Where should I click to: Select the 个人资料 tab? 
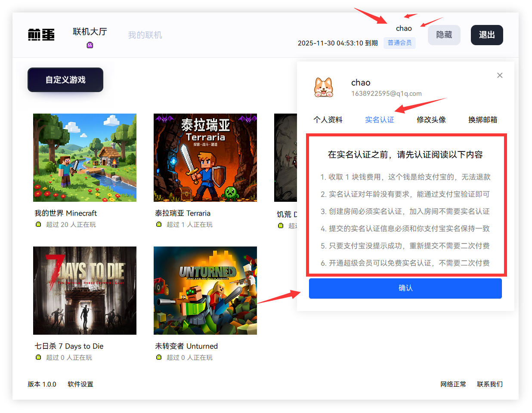(x=328, y=120)
